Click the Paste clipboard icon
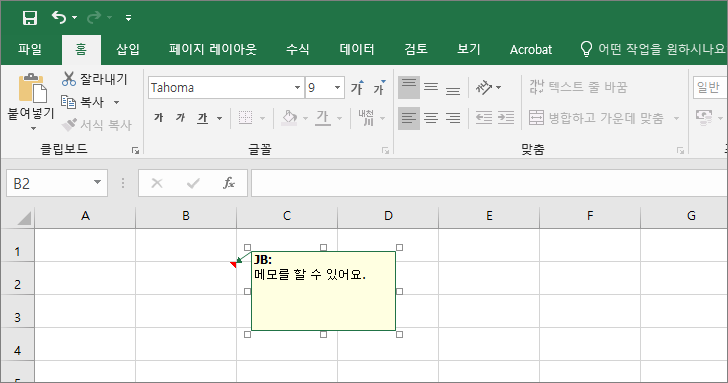 click(32, 88)
